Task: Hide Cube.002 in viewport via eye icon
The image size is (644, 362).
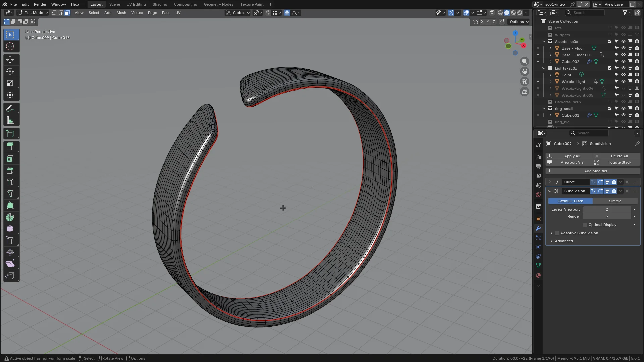Action: (x=623, y=61)
